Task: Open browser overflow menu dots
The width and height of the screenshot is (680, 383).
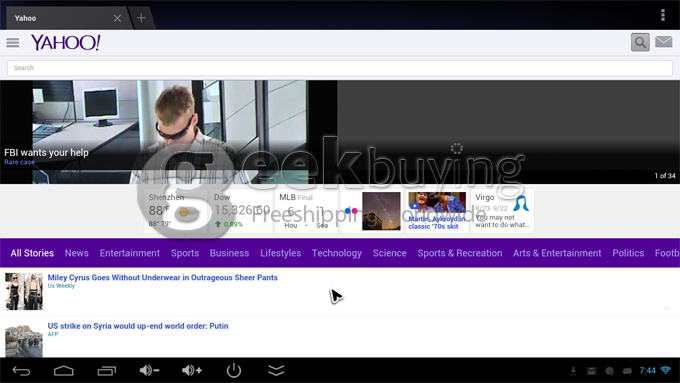Action: (x=663, y=15)
